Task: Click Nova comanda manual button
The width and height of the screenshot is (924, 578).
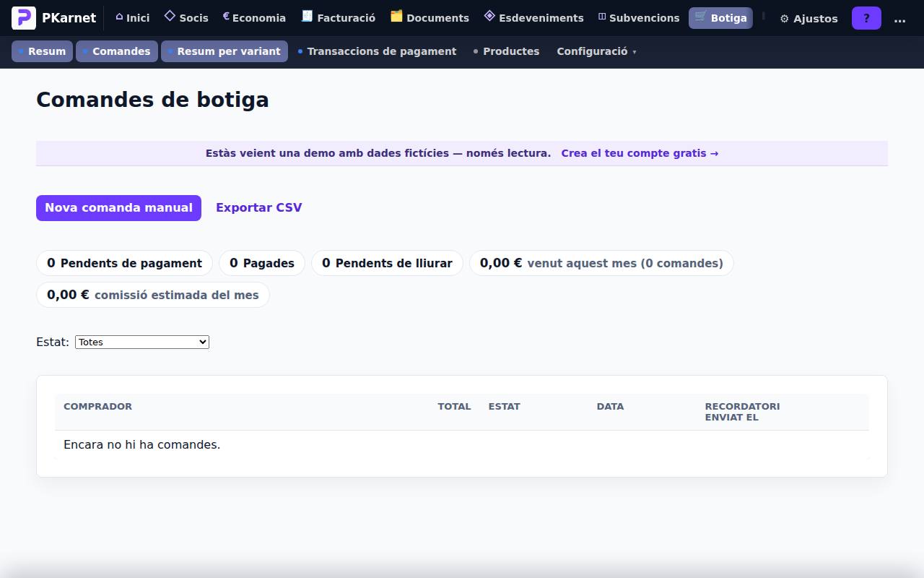Action: tap(118, 208)
